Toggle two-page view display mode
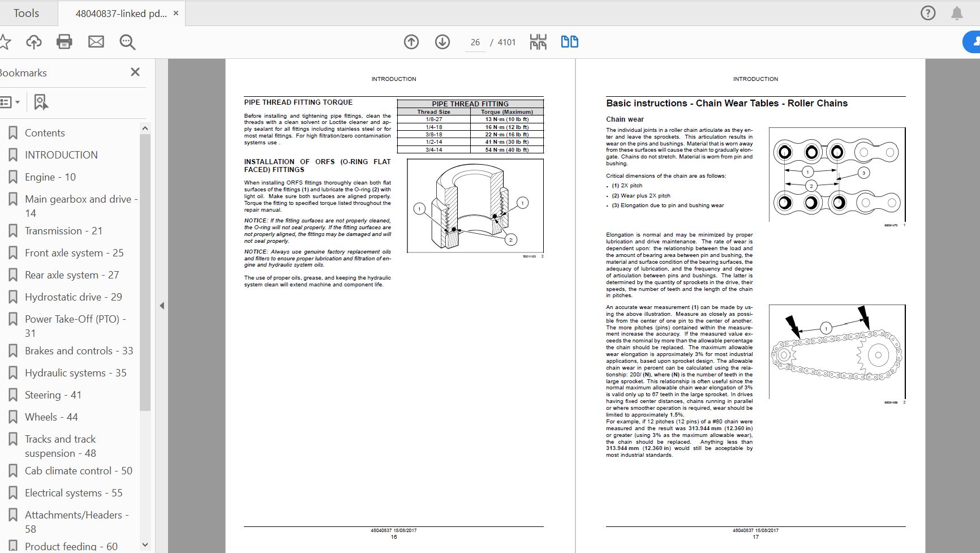This screenshot has height=553, width=980. pos(569,42)
